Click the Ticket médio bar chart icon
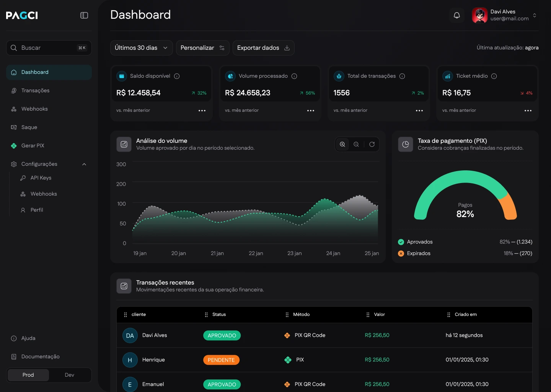 pos(448,76)
